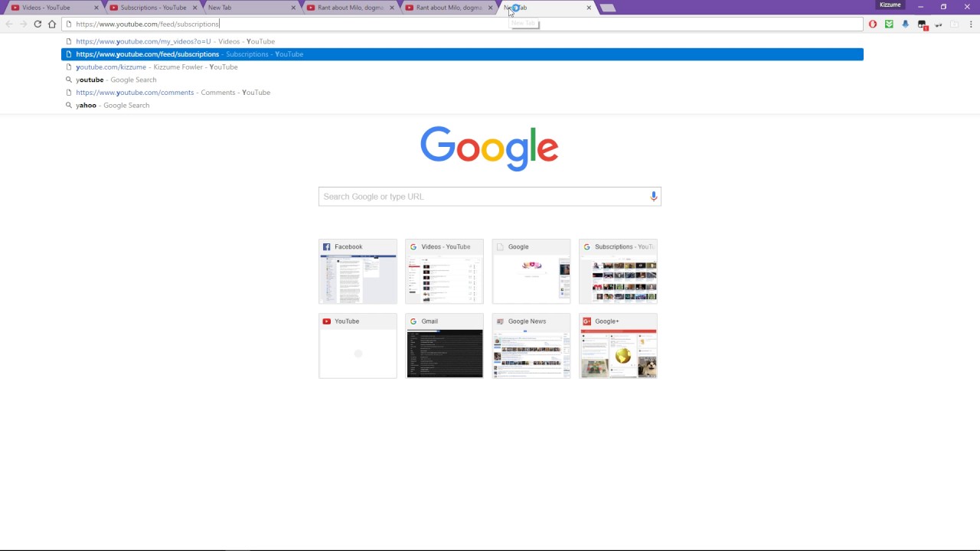This screenshot has height=551, width=980.
Task: Open the Facebook most-visited thumbnail
Action: [x=358, y=272]
